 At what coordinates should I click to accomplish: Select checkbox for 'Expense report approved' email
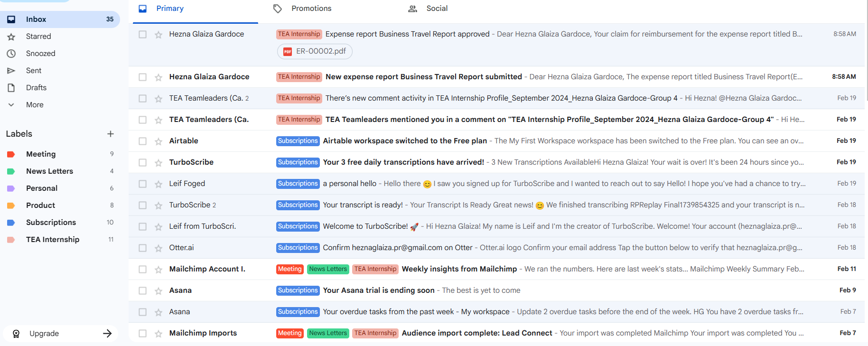coord(142,34)
